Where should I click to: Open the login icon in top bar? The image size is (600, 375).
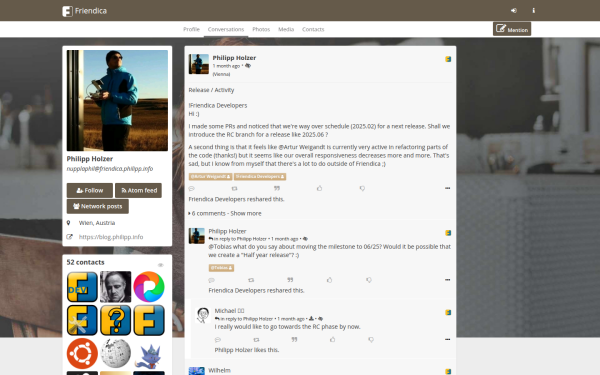pyautogui.click(x=514, y=11)
